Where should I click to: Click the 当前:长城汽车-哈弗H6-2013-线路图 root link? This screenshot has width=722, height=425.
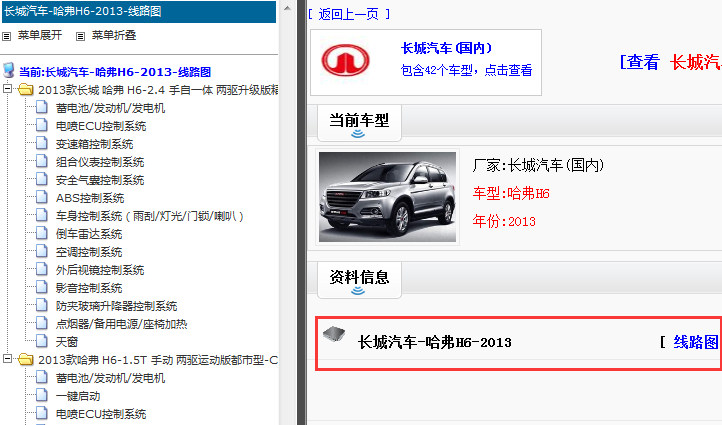pyautogui.click(x=115, y=72)
